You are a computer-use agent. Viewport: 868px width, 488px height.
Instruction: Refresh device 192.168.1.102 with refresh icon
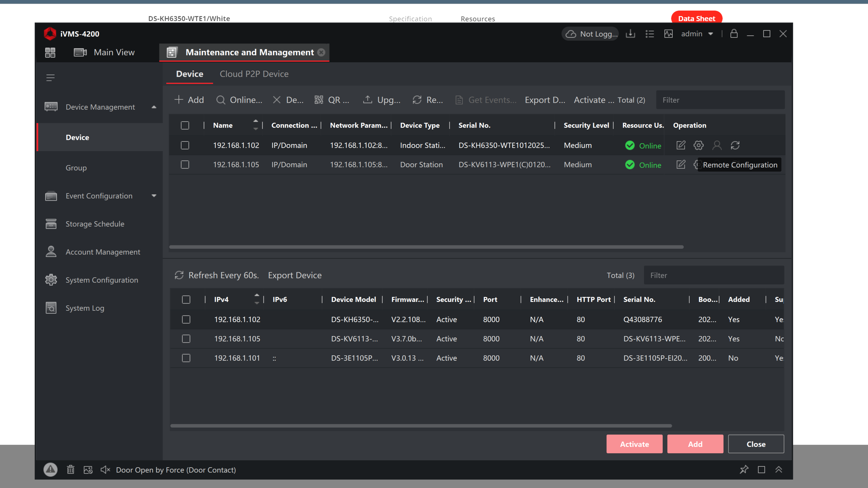click(735, 145)
